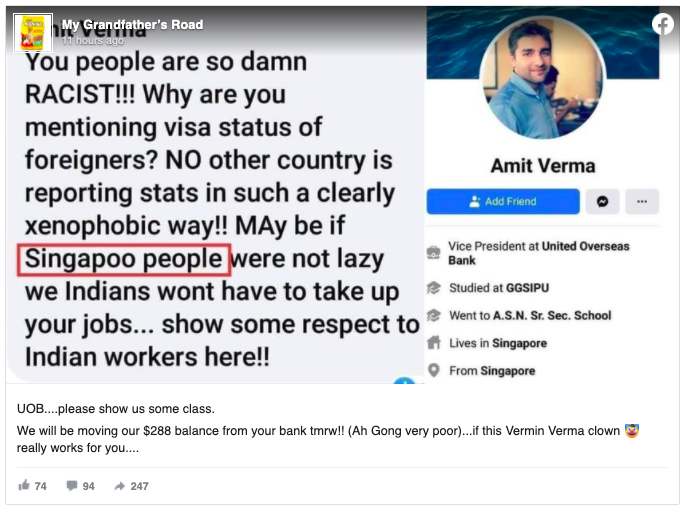
Task: Click the A.S.N. Sr. Sec. School link
Action: coord(552,315)
